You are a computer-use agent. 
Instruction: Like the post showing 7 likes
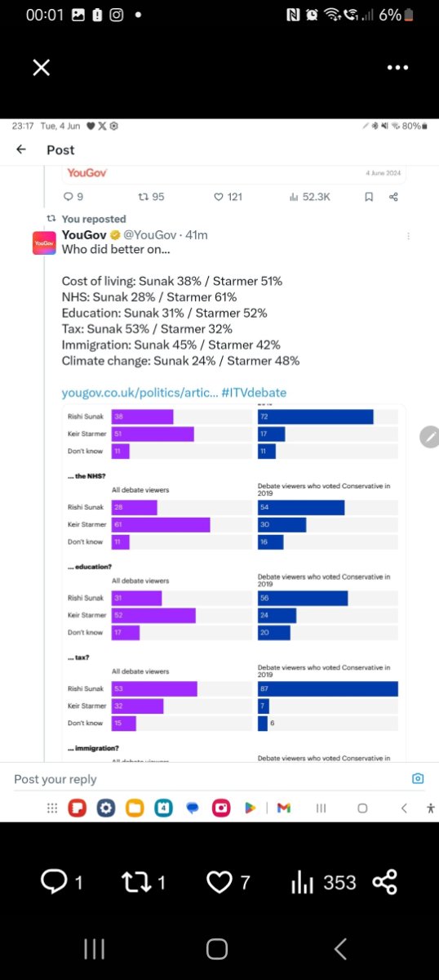tap(228, 882)
